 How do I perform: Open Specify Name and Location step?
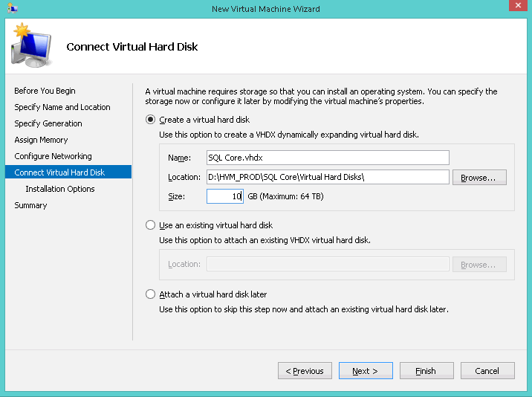(62, 107)
